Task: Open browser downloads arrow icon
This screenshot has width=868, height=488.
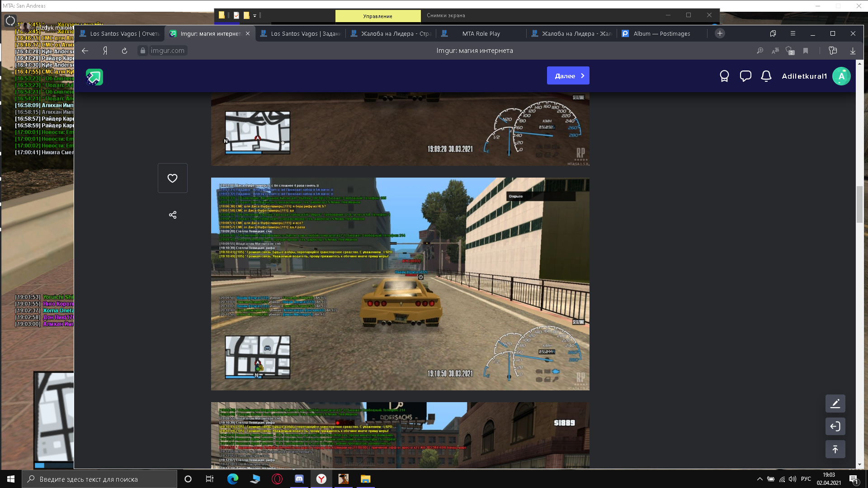Action: 853,51
